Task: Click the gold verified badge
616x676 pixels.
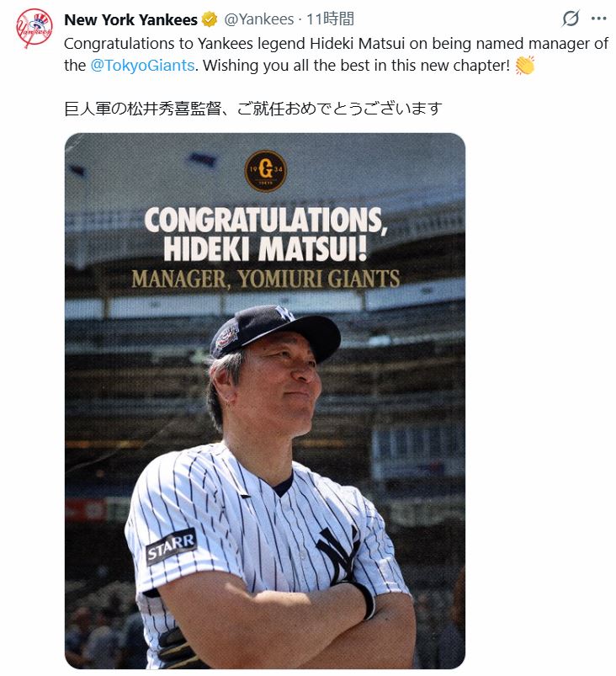Action: 210,20
